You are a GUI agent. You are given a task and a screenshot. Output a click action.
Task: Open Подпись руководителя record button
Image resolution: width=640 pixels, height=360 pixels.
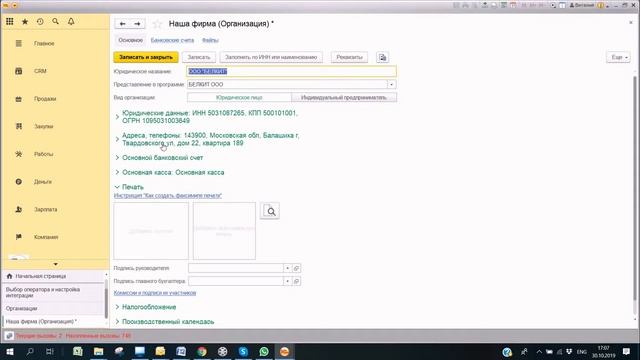296,268
